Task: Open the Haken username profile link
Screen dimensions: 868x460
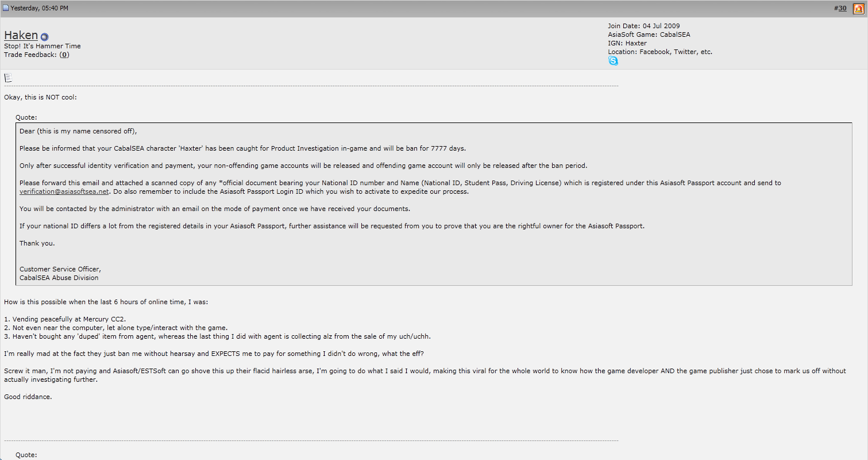Action: [x=21, y=35]
